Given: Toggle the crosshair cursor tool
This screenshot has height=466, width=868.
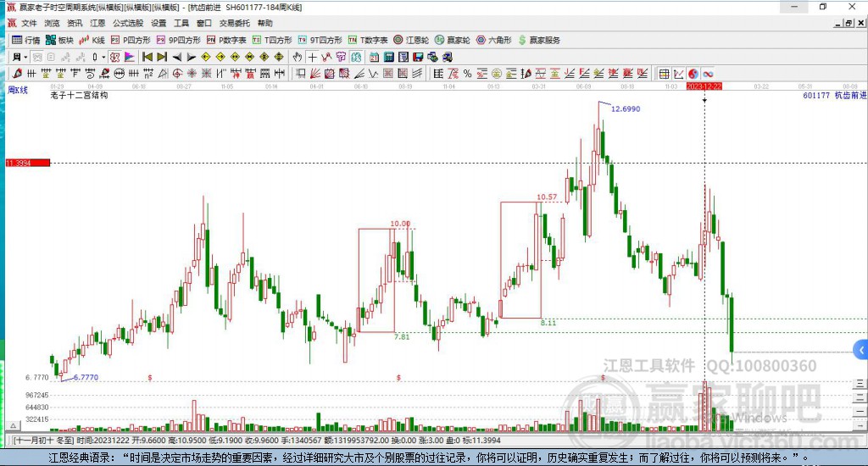Looking at the screenshot, I should click(x=313, y=57).
